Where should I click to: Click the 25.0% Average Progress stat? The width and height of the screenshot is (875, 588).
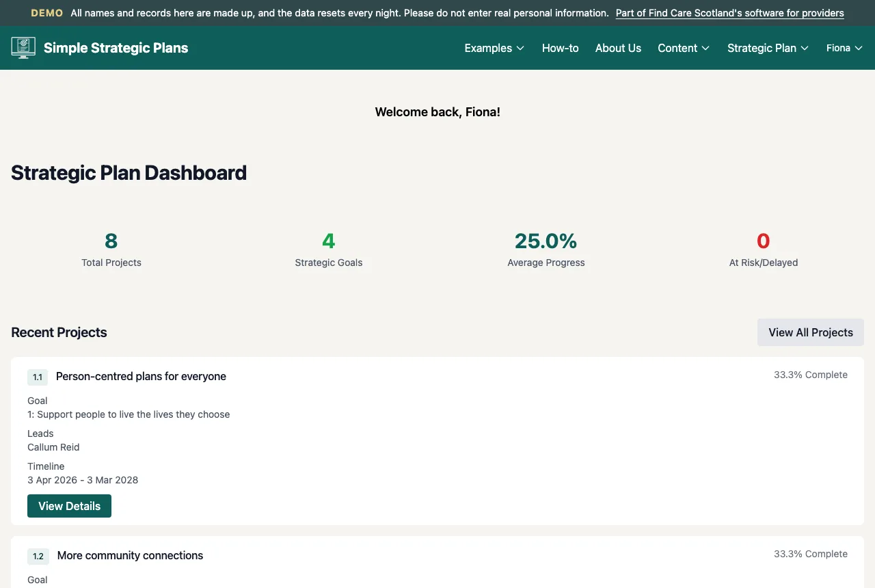546,249
